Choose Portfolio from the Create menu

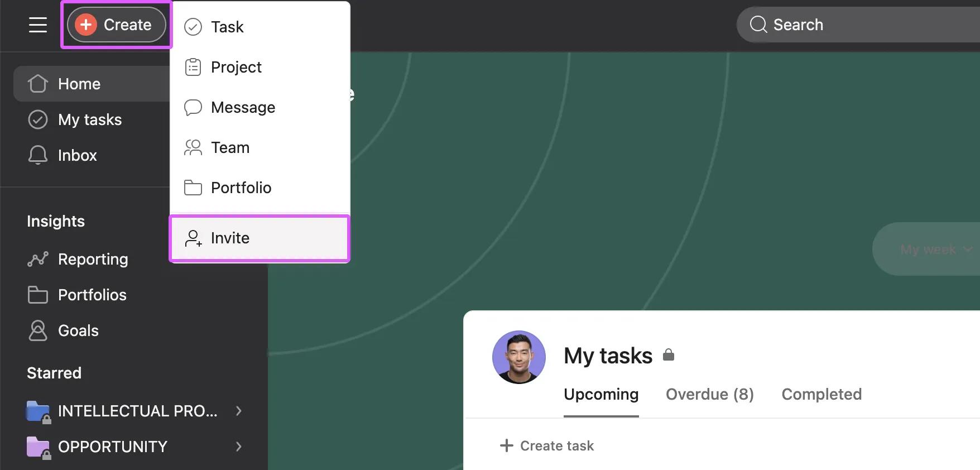[241, 188]
